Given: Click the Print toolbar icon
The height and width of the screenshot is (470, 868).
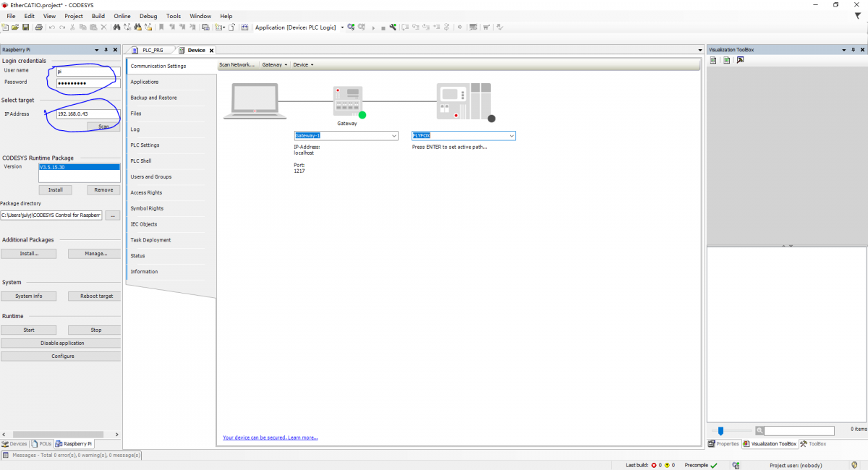Looking at the screenshot, I should [38, 27].
